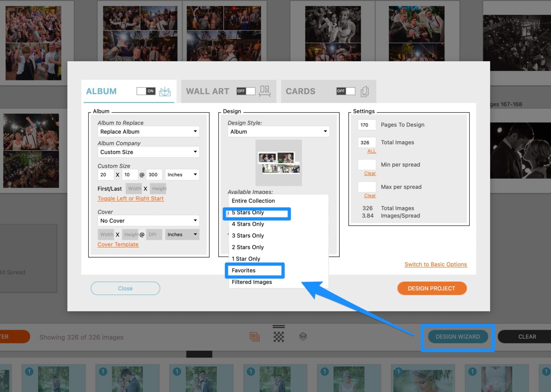Image resolution: width=551 pixels, height=392 pixels.
Task: Click the layered spreads view icon
Action: [x=302, y=336]
